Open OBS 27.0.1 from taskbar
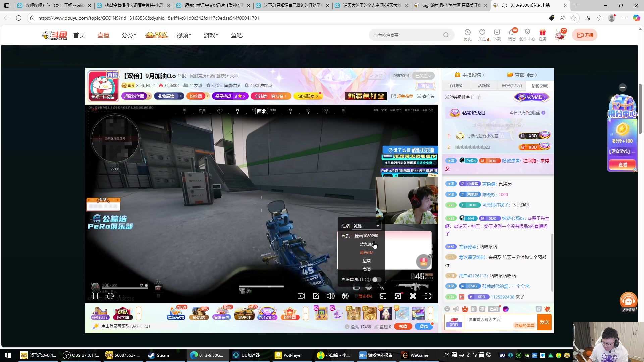The height and width of the screenshot is (362, 644). [x=81, y=355]
